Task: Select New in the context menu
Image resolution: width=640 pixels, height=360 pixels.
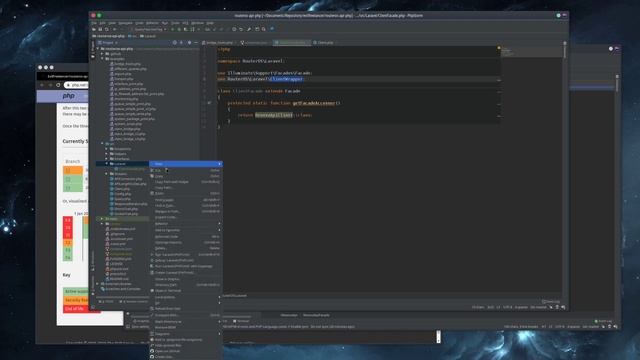Action: [x=186, y=164]
